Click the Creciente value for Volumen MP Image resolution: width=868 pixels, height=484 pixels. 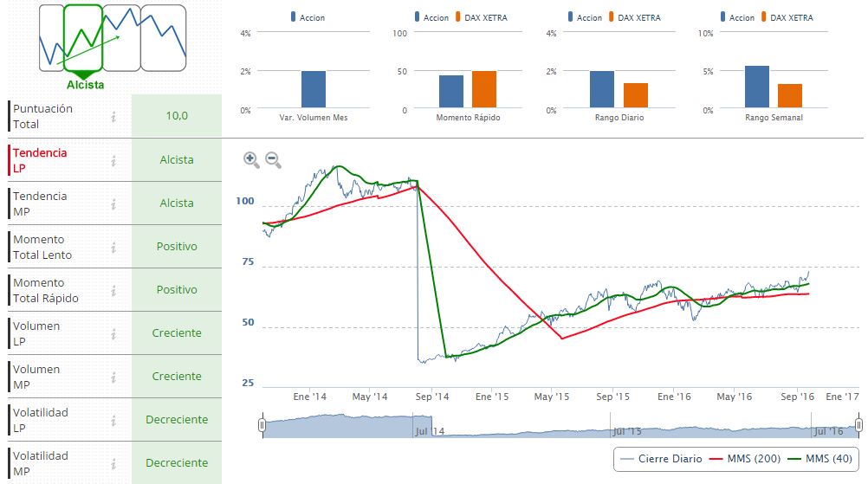coord(177,377)
